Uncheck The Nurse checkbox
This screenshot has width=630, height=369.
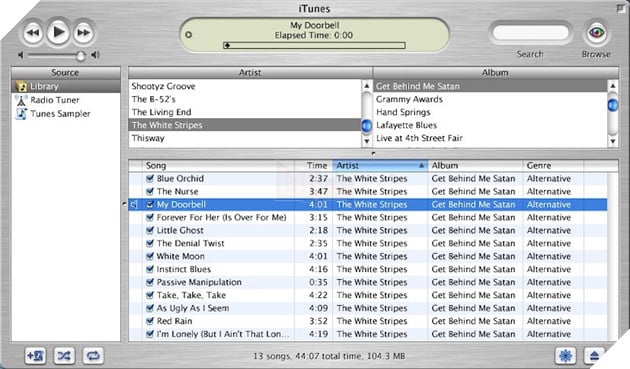[x=150, y=191]
